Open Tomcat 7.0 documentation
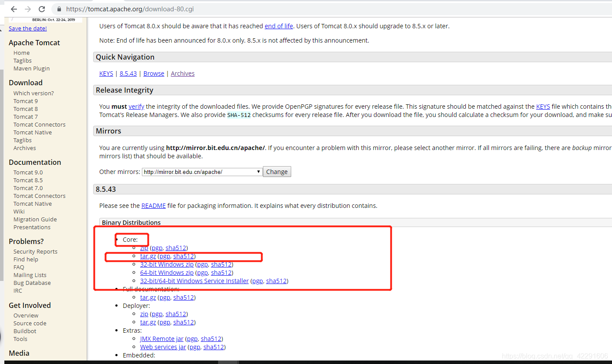The width and height of the screenshot is (612, 364). click(28, 188)
